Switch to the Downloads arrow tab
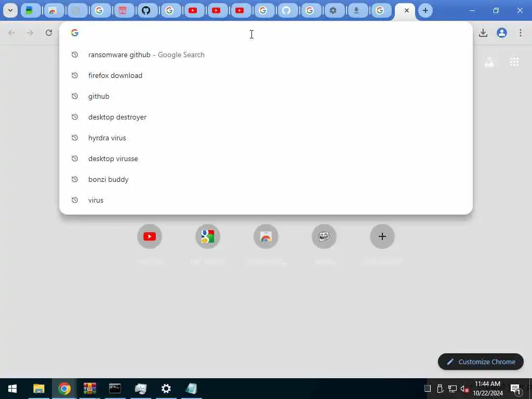 click(x=356, y=10)
